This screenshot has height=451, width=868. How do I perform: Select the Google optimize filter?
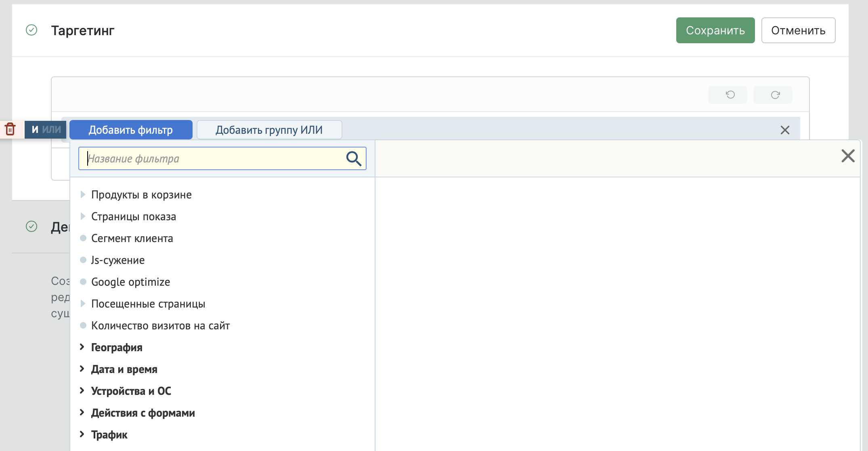click(x=130, y=282)
